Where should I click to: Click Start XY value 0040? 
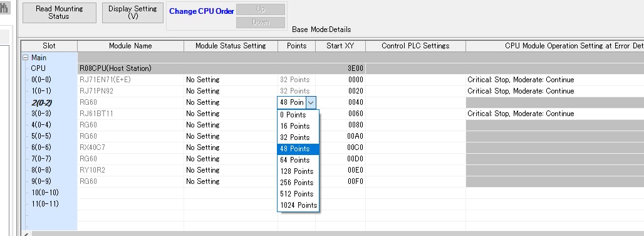click(x=356, y=102)
